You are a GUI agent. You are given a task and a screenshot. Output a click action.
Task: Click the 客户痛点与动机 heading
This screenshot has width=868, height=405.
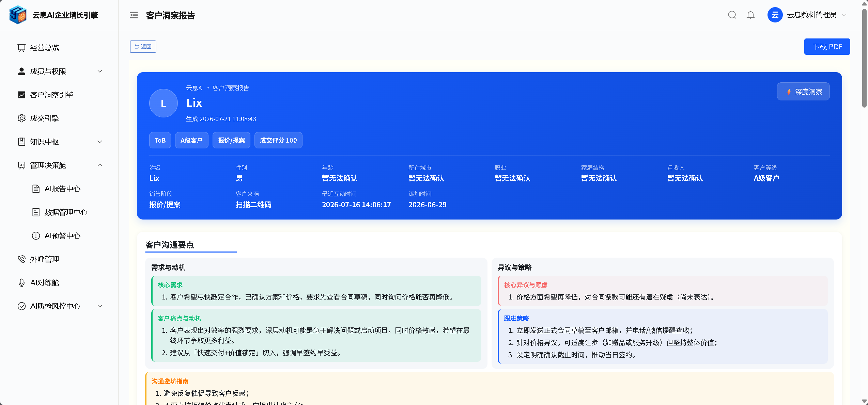click(180, 318)
